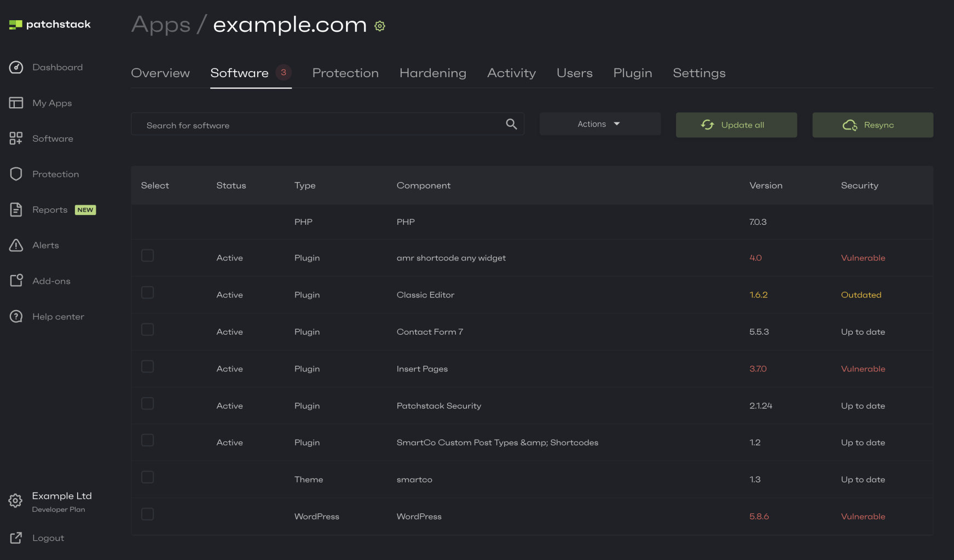
Task: Select the smartco theme row checkbox
Action: [148, 477]
